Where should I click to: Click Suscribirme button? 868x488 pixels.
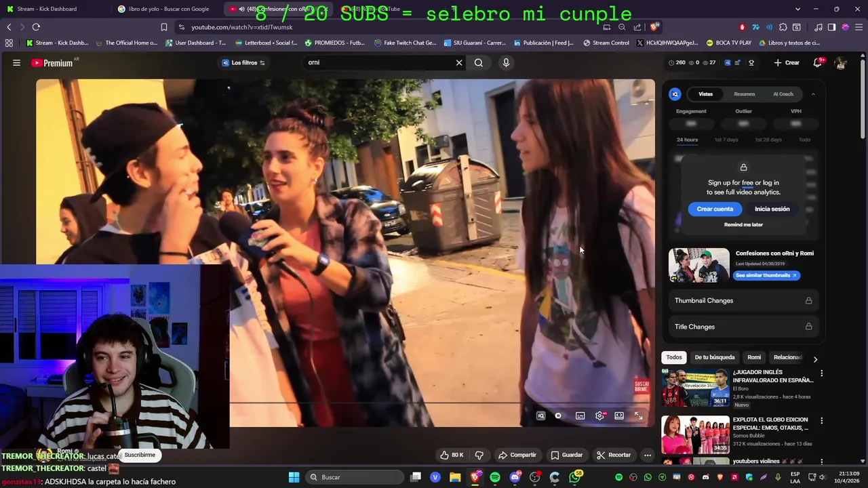140,455
